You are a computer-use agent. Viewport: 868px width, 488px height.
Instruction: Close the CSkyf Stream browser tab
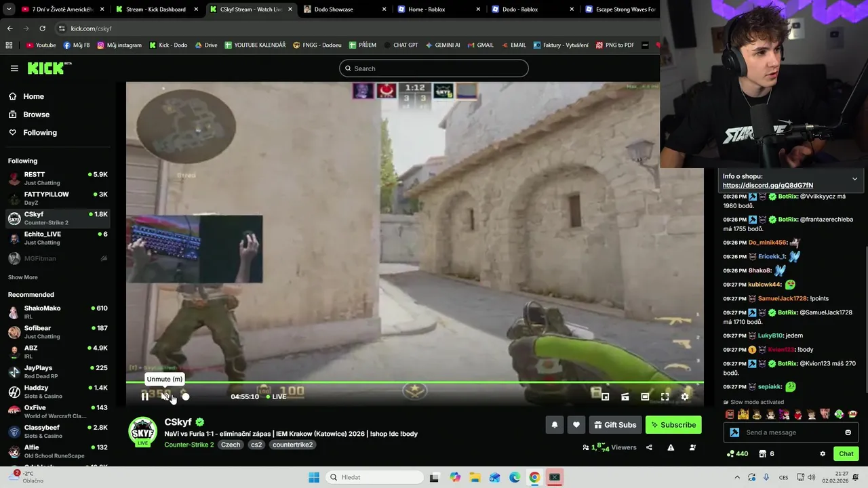pyautogui.click(x=290, y=9)
